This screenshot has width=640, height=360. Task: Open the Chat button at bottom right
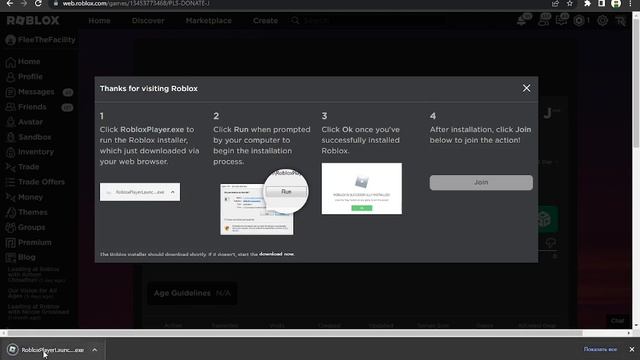tap(617, 321)
